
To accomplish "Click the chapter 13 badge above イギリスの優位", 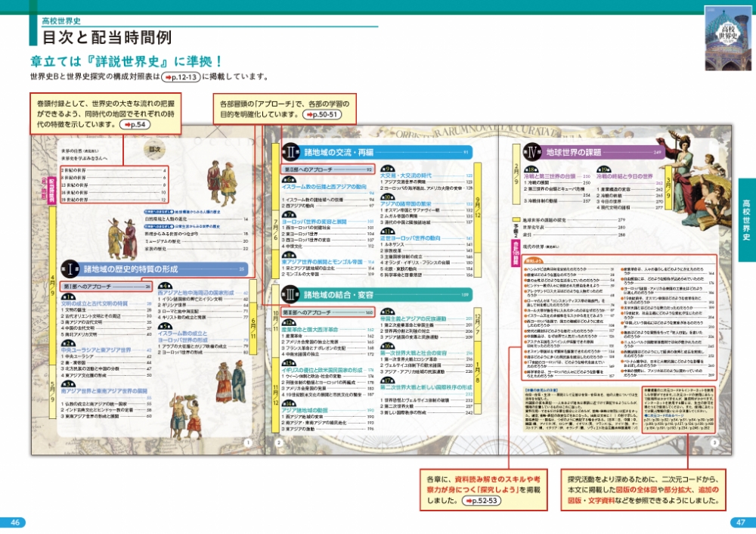I will coord(289,363).
